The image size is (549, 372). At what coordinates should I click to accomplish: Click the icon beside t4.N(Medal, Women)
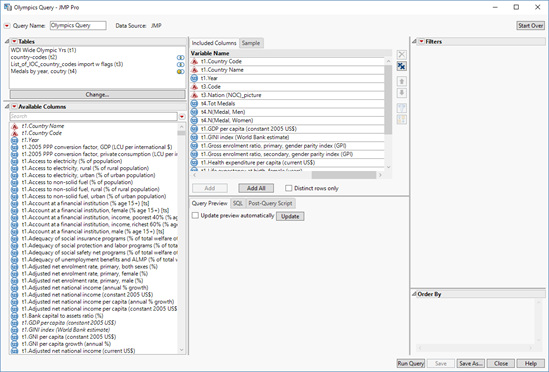(194, 120)
